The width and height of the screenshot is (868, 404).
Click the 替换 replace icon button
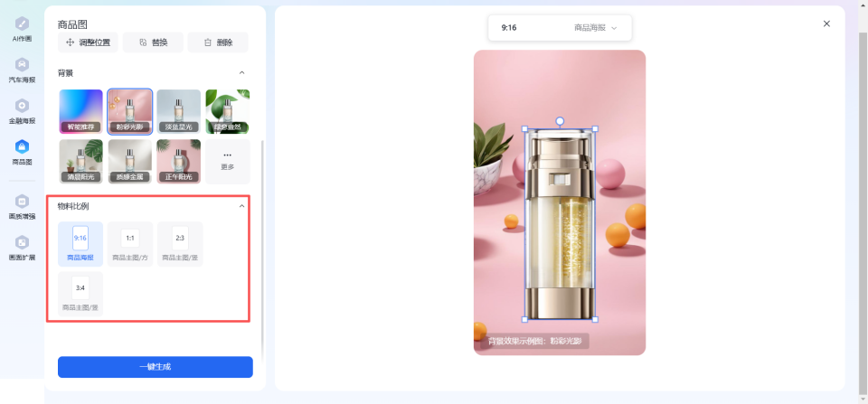click(x=153, y=42)
